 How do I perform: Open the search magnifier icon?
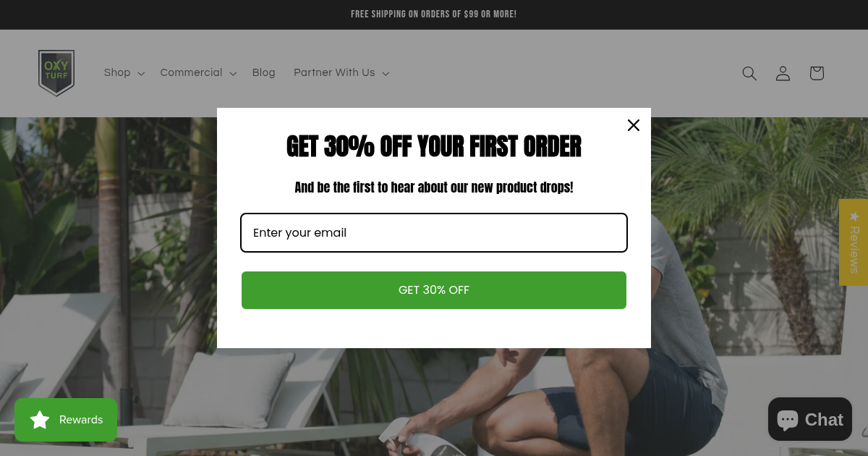click(x=749, y=73)
